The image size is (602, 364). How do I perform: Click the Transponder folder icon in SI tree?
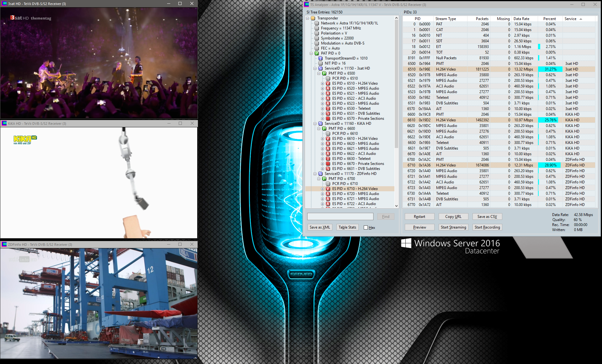click(x=313, y=18)
